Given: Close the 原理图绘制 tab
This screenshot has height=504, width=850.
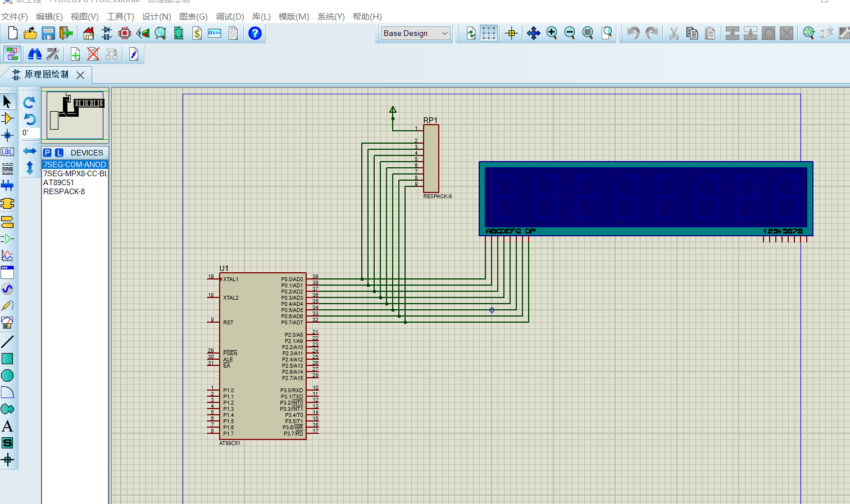Looking at the screenshot, I should click(80, 75).
